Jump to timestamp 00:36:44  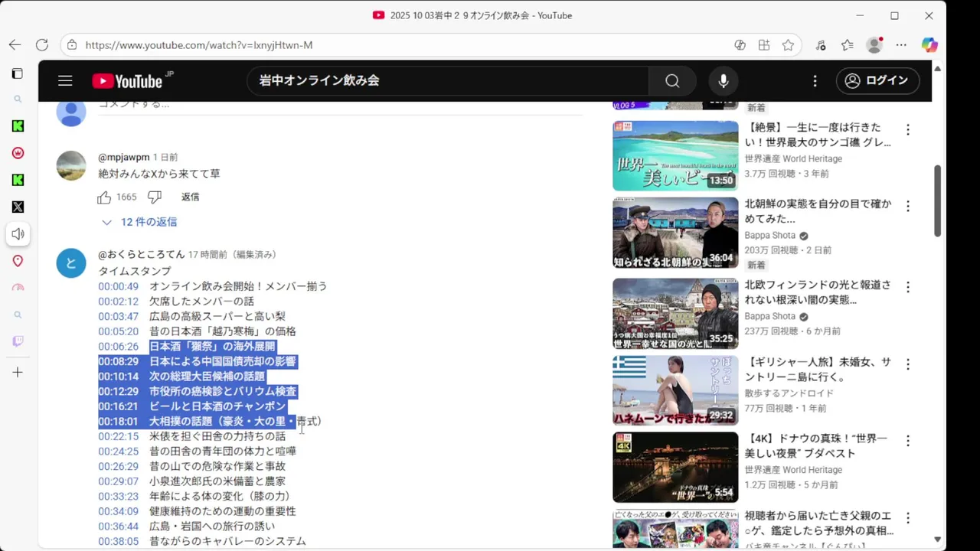click(x=118, y=527)
